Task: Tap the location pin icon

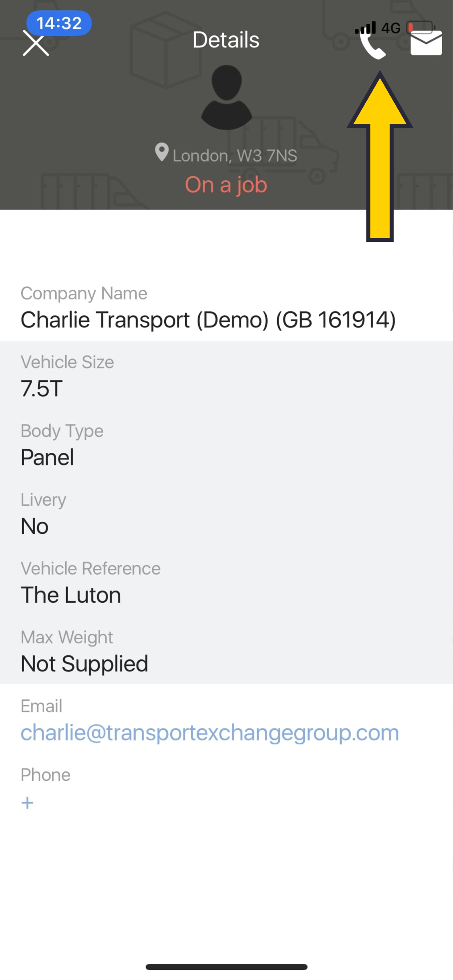Action: click(161, 152)
